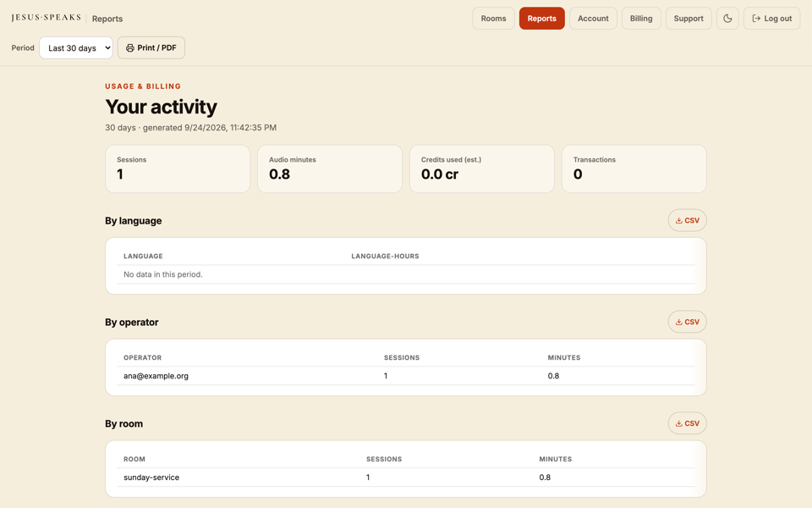Go to the Account tab
Viewport: 812px width, 508px height.
click(593, 18)
